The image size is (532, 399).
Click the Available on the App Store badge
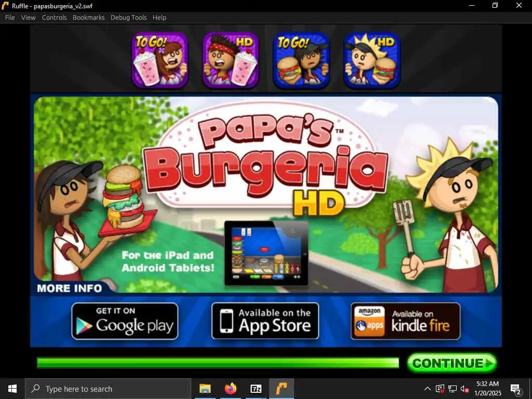(x=265, y=321)
